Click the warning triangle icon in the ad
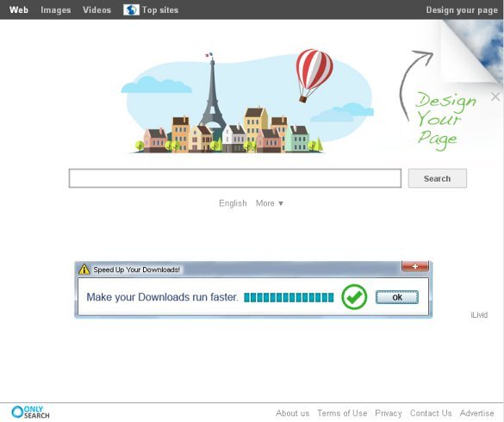This screenshot has width=504, height=422. (84, 270)
